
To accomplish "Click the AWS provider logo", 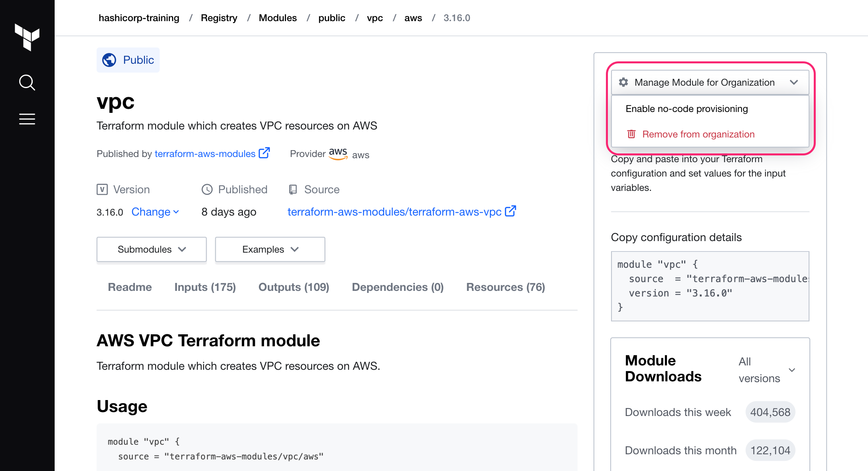I will tap(338, 154).
